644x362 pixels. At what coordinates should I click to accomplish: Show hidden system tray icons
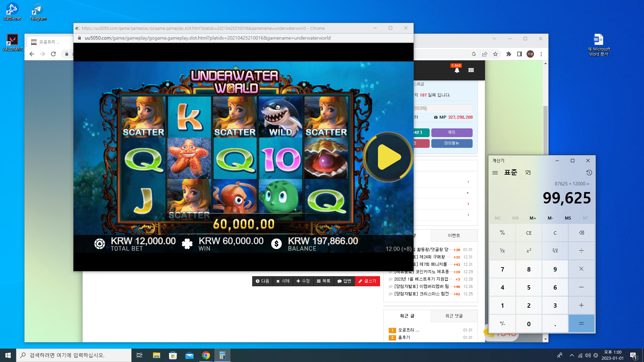pyautogui.click(x=572, y=355)
